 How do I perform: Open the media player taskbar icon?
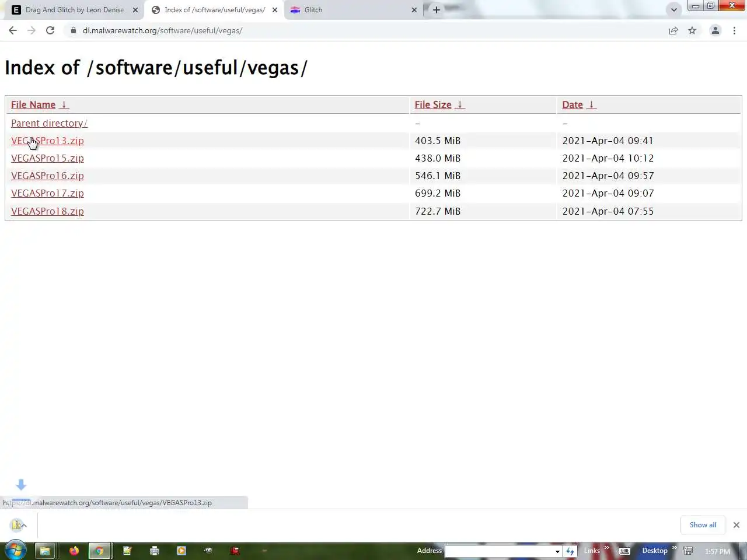(x=181, y=550)
